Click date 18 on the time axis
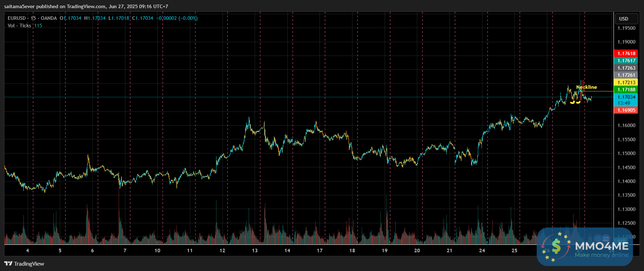This screenshot has height=271, width=644. pos(352,250)
